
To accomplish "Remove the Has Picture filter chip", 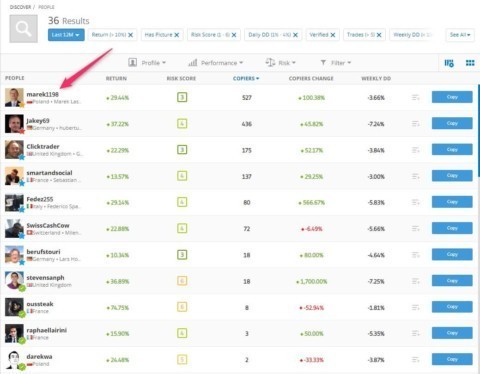I will pyautogui.click(x=177, y=35).
